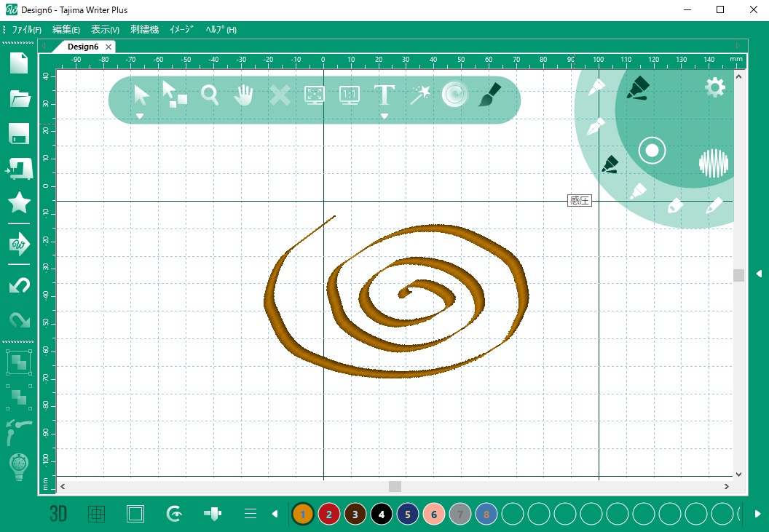This screenshot has height=532, width=769.
Task: Select gray thread color 7
Action: [x=460, y=514]
